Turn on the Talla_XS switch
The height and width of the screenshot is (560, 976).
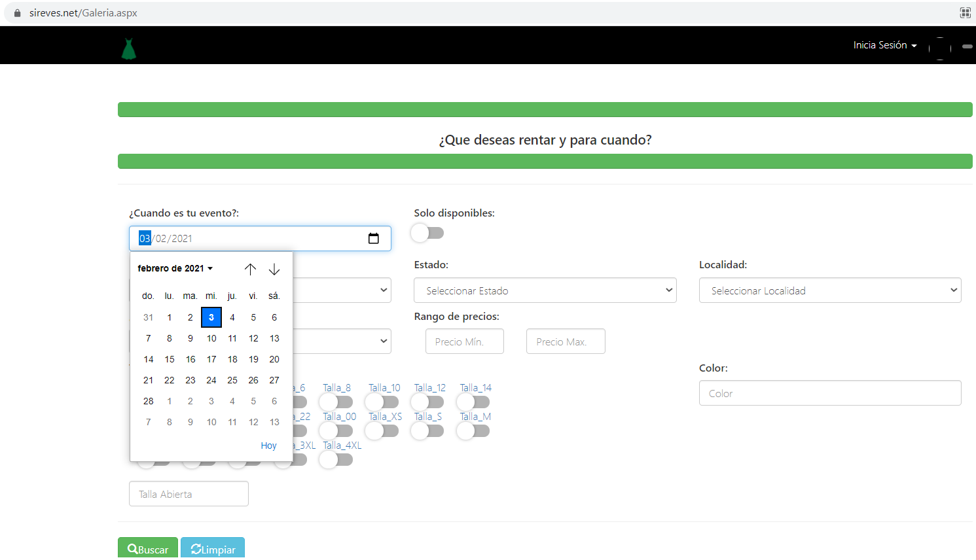coord(382,430)
